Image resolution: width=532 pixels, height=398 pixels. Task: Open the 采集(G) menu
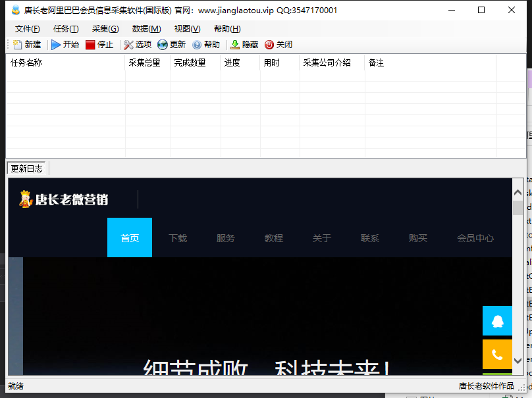105,29
